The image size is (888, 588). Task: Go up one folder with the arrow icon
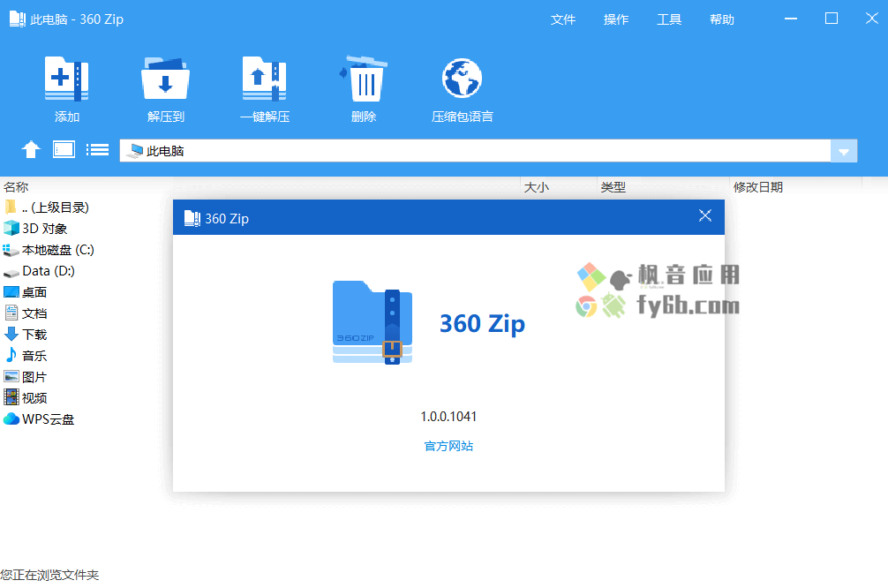(x=31, y=150)
